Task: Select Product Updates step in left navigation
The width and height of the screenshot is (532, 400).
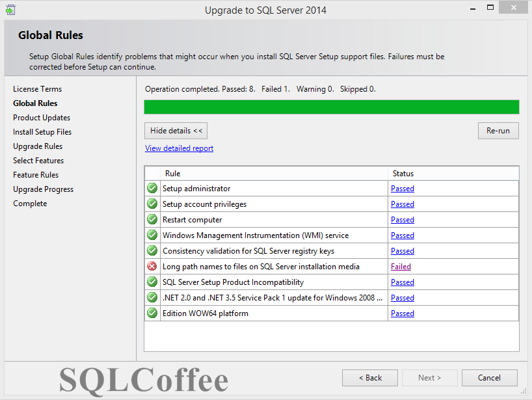Action: coord(42,118)
